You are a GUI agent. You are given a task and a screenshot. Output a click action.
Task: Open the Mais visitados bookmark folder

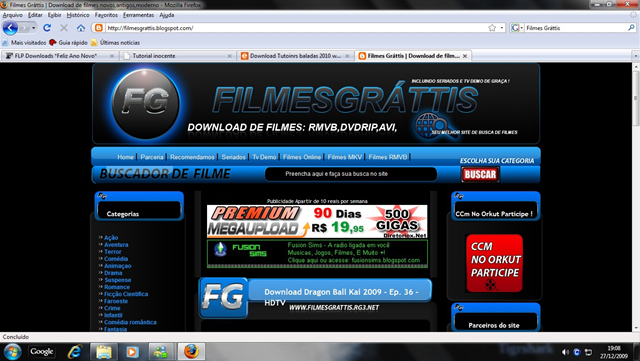click(x=24, y=42)
